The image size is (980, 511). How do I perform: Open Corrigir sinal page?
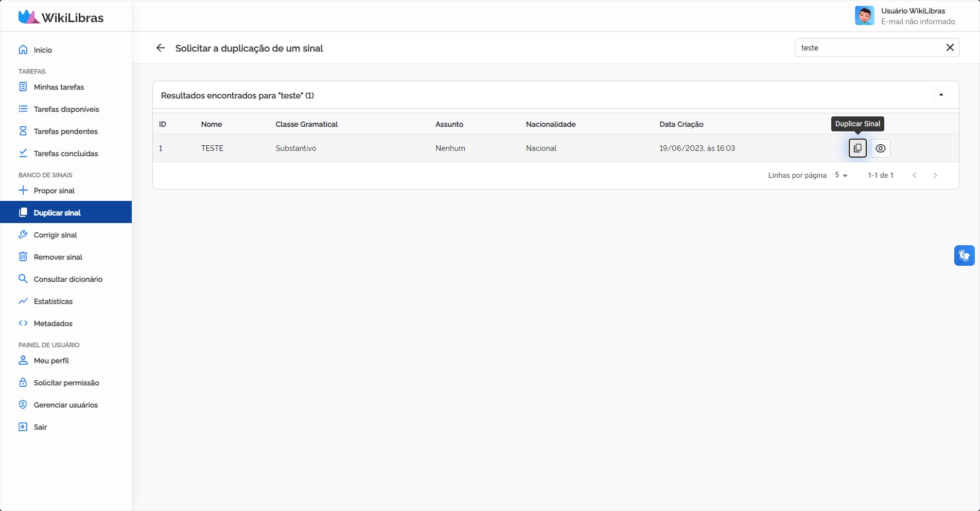[55, 235]
